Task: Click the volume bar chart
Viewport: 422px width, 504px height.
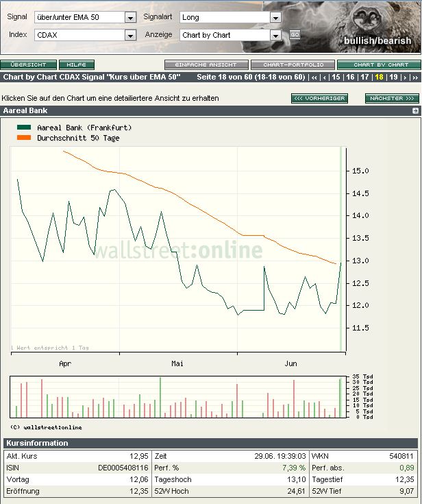Action: pos(178,397)
